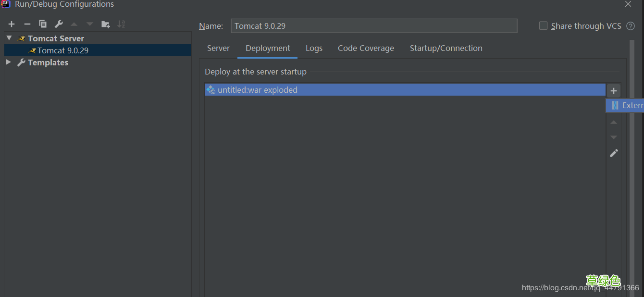Expand the Templates tree node
644x297 pixels.
tap(9, 62)
